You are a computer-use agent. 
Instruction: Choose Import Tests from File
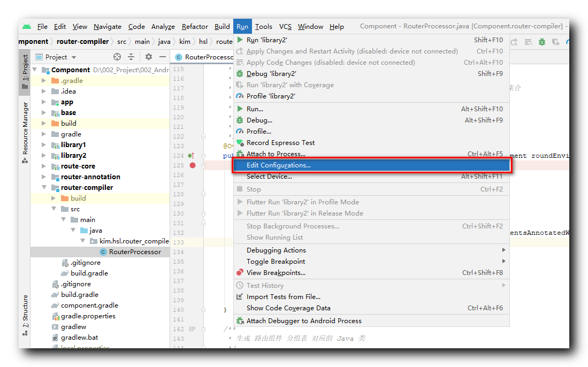point(371,296)
